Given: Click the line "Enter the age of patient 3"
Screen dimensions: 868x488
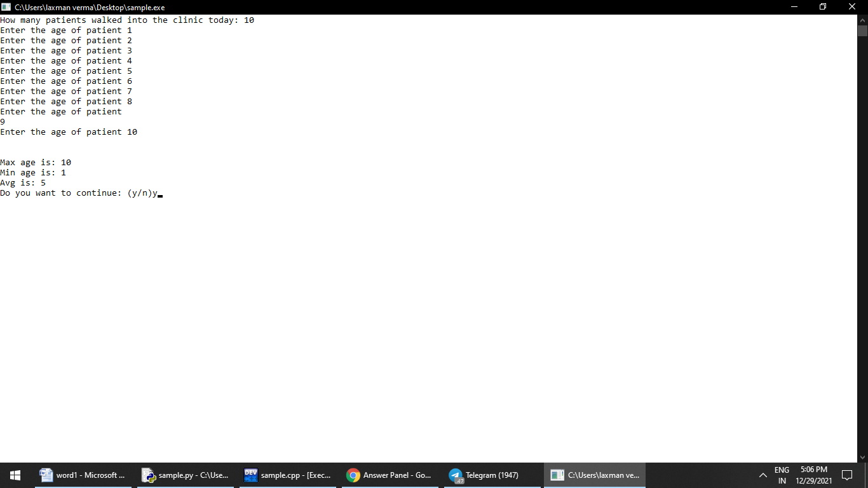Looking at the screenshot, I should click(x=66, y=51).
